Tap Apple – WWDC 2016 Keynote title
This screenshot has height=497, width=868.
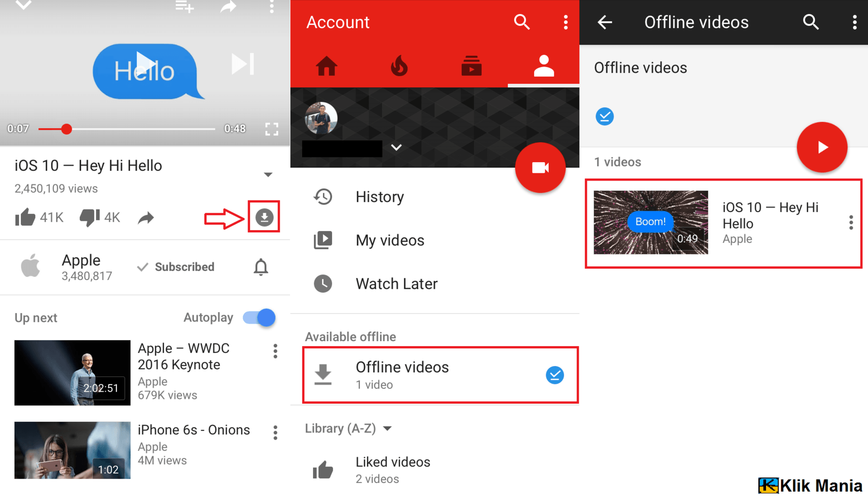point(184,356)
